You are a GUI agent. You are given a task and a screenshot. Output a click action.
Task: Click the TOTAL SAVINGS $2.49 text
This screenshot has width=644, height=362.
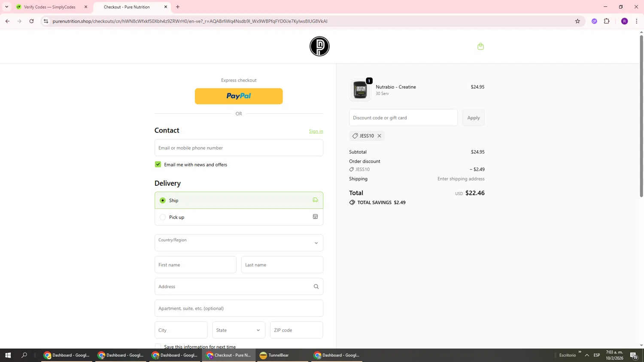(x=381, y=202)
